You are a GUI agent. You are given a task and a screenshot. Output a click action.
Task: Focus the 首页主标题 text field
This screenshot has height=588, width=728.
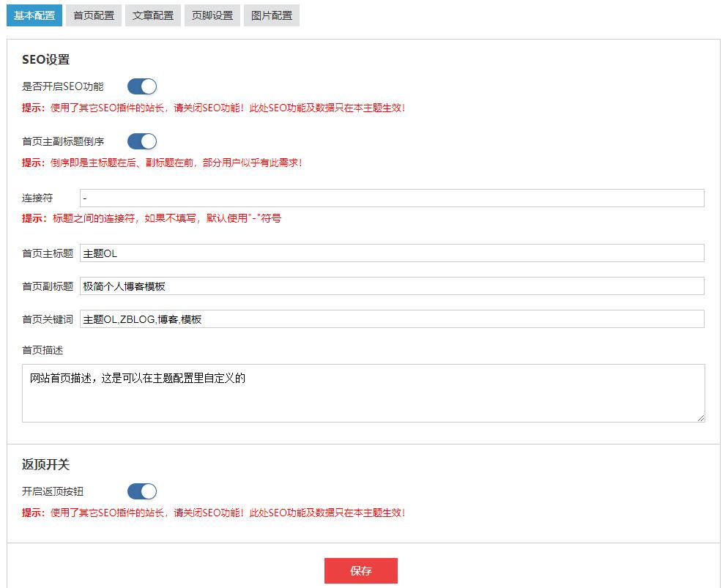[x=392, y=253]
